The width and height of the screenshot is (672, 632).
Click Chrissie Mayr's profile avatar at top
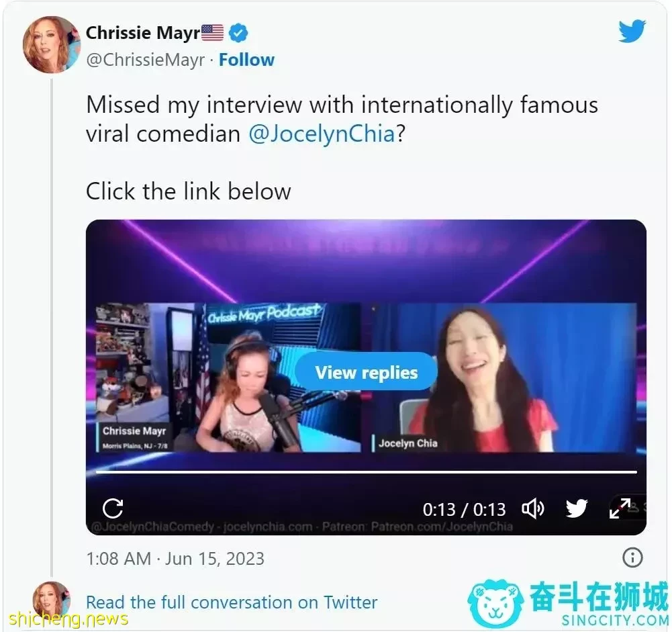(x=52, y=45)
